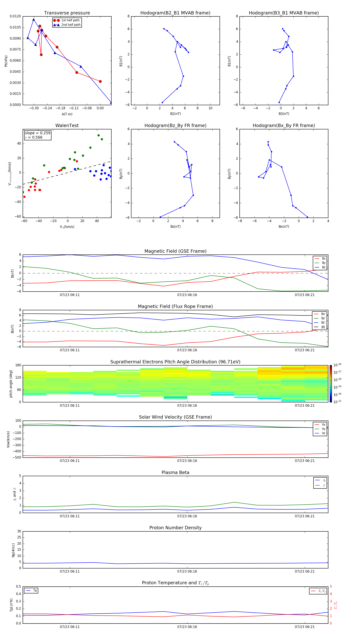The width and height of the screenshot is (351, 644).
Task: Select the 'Hodogram(B3_B1 MVAB frame)' title
Action: tap(284, 13)
